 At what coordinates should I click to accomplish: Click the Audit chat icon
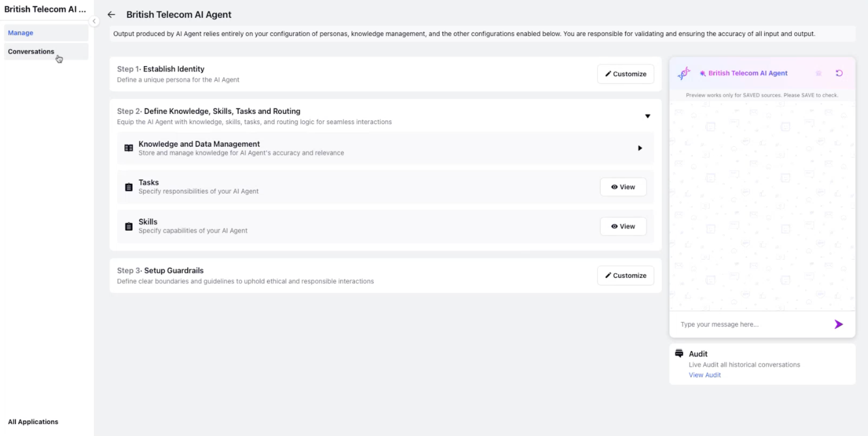(x=679, y=353)
